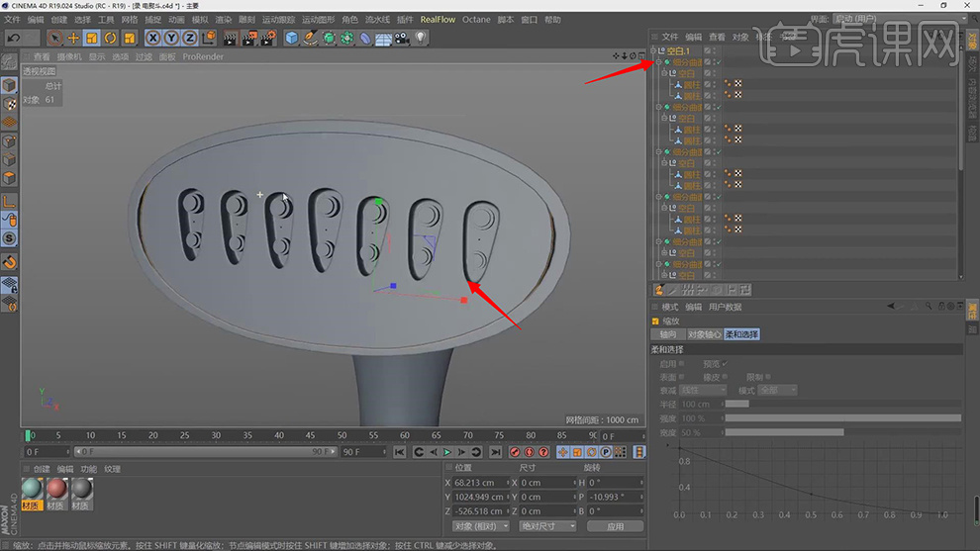Enable the 启用 soft selection checkbox

682,364
